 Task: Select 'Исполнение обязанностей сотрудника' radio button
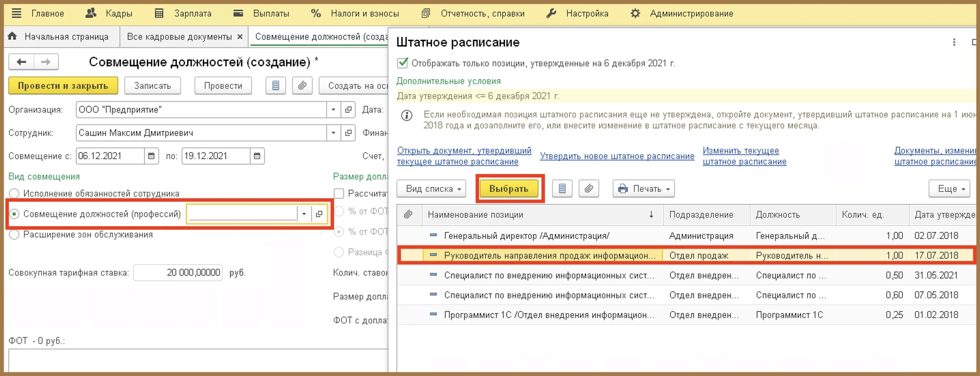14,193
